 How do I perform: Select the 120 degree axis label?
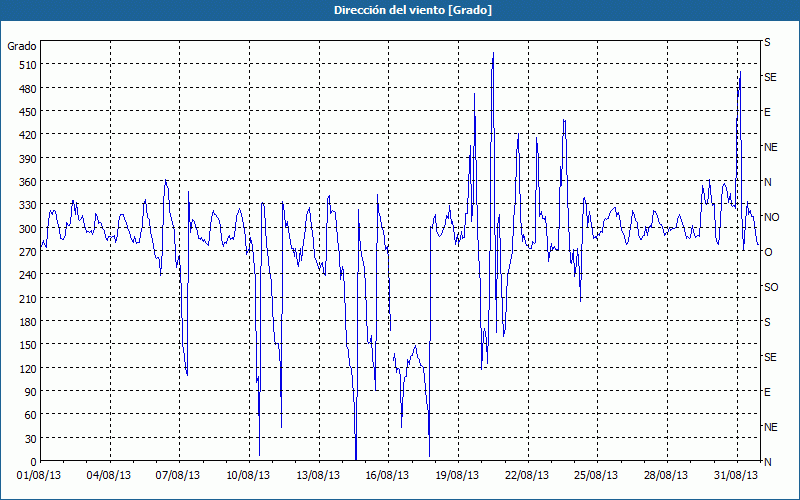27,368
